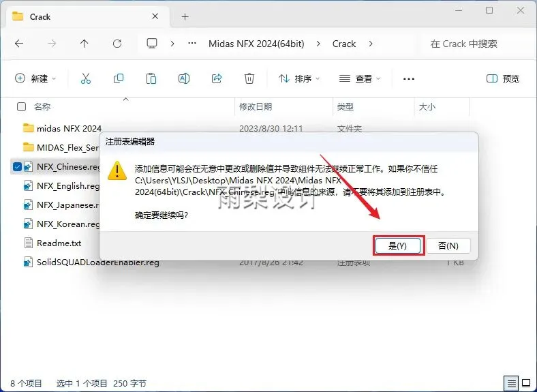Focus the 在 Crack 中搜索 search box
Screen dimensions: 537x392
[x=477, y=44]
